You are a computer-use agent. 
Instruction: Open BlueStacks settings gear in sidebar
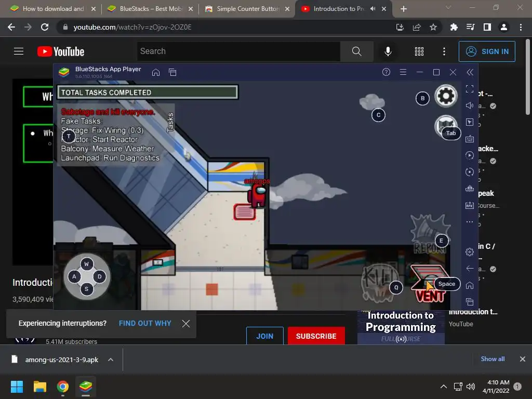[470, 252]
